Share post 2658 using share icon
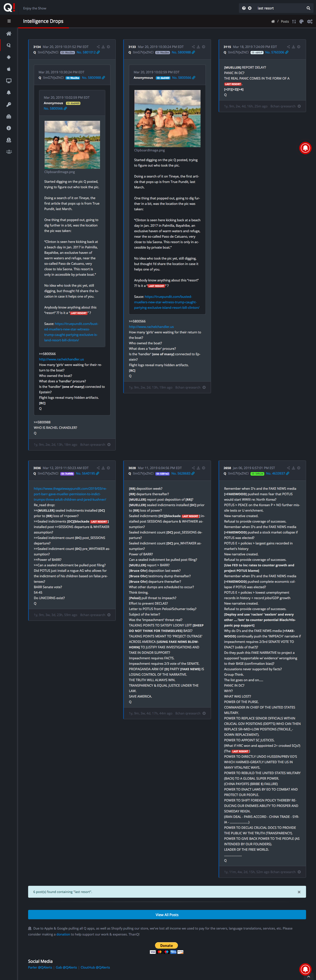 [x=289, y=468]
